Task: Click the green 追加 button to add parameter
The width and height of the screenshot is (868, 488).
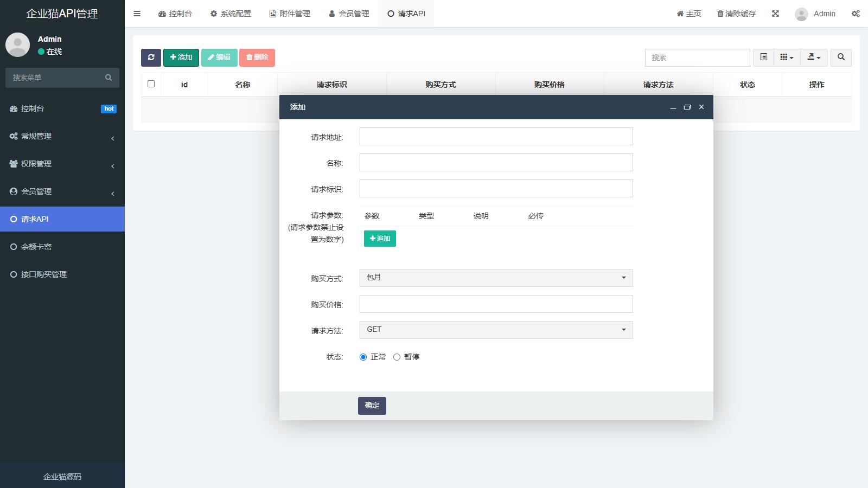Action: coord(380,239)
